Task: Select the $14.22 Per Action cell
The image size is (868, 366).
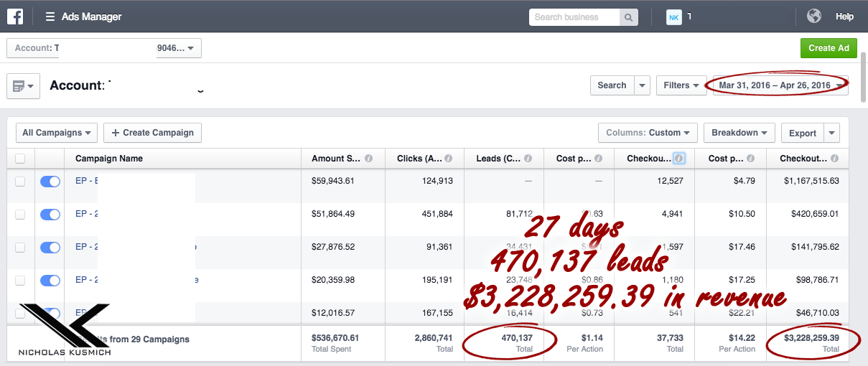Action: point(742,338)
